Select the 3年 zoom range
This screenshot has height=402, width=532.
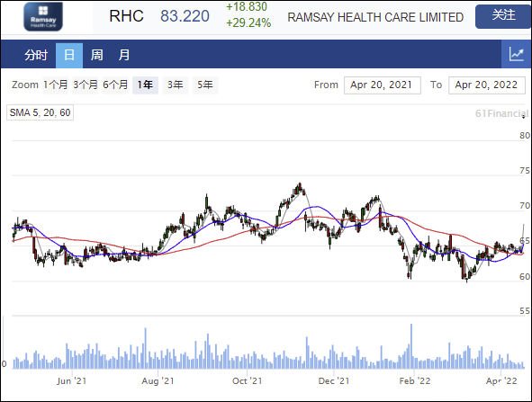[175, 85]
